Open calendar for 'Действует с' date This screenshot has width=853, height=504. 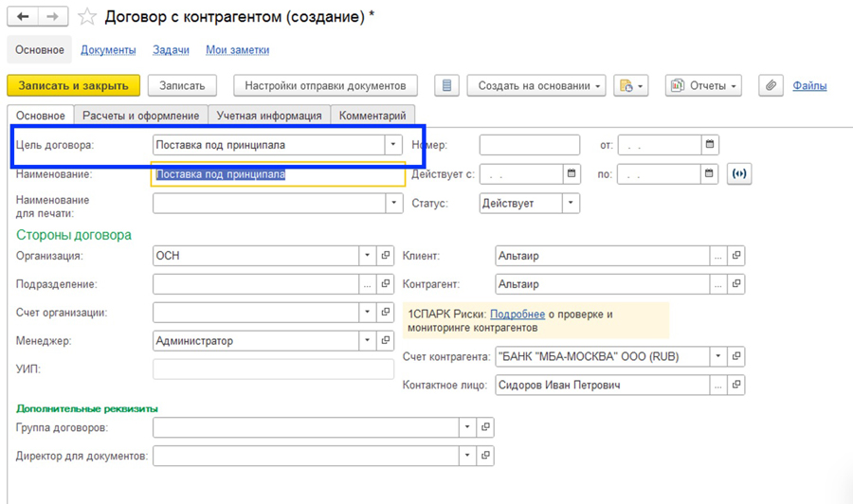(x=572, y=174)
